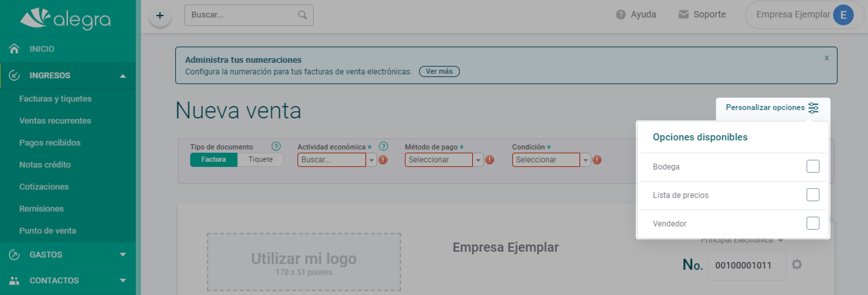This screenshot has height=295, width=868.
Task: Select Factura document type
Action: tap(214, 159)
